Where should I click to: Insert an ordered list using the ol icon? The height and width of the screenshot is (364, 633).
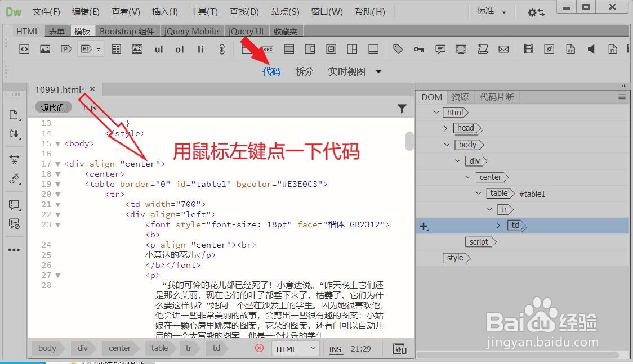tap(179, 49)
